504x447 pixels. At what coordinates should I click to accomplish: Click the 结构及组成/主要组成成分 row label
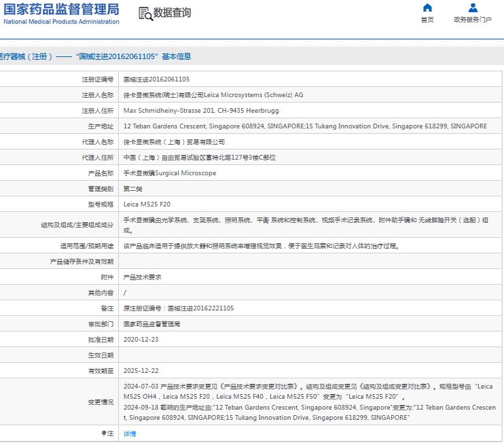[77, 225]
